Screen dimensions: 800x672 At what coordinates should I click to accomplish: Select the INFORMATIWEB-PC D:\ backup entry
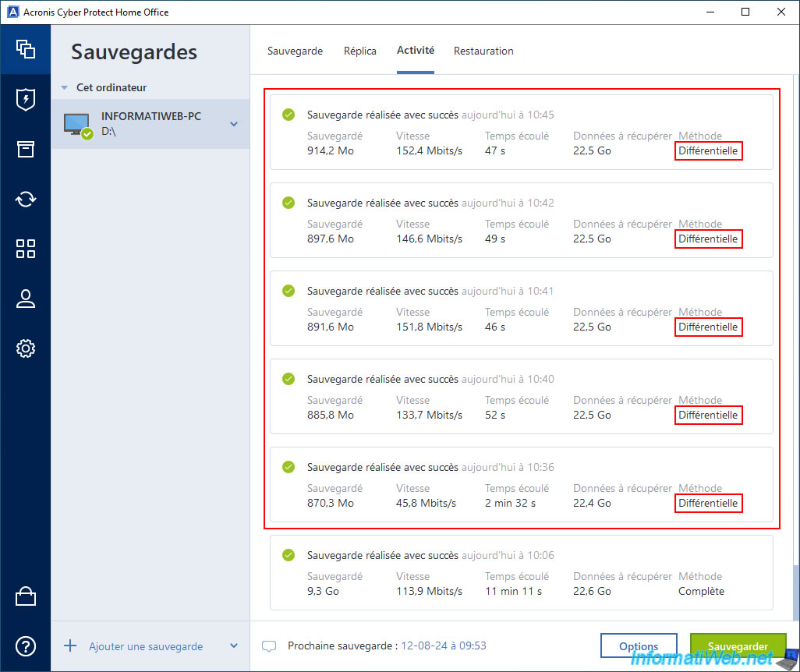pos(150,124)
